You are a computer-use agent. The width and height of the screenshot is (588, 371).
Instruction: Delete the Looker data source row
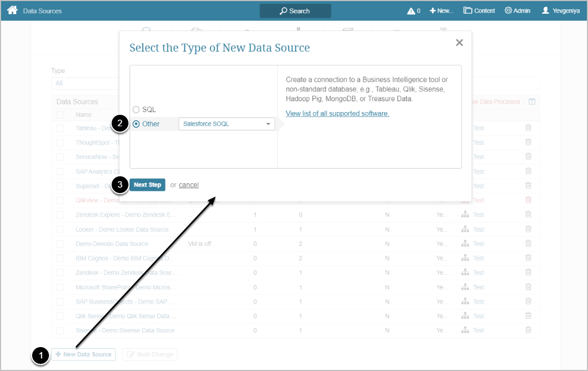[528, 229]
